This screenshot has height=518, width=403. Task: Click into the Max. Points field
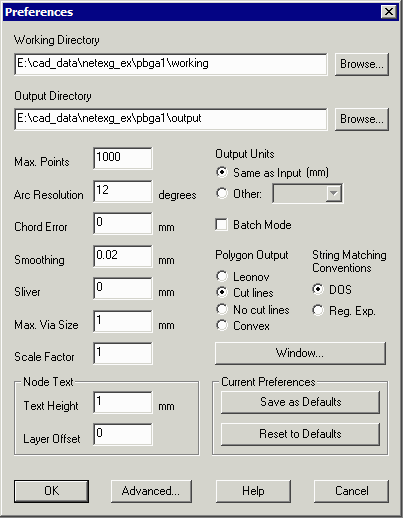123,158
